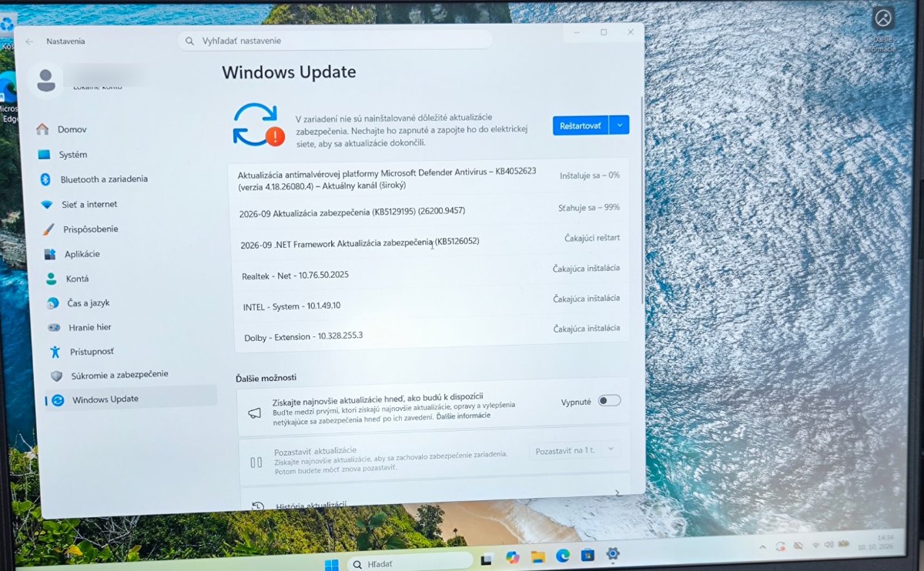Open the Windows Start menu
The height and width of the screenshot is (571, 924).
point(331,564)
